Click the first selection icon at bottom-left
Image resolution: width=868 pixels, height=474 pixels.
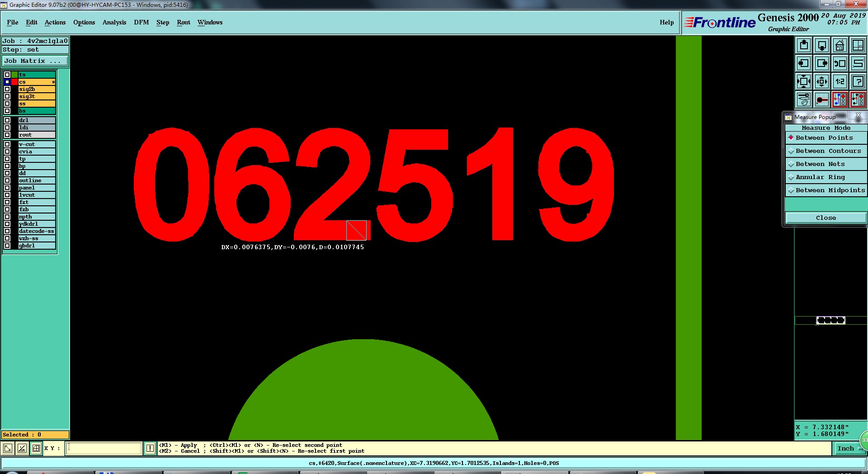pos(8,448)
